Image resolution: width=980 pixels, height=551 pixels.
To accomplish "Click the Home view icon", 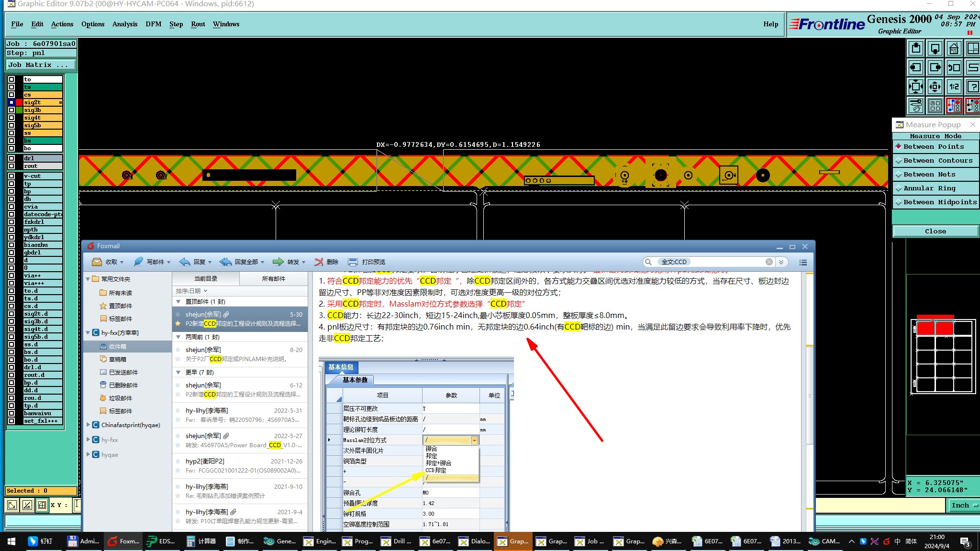I will click(x=954, y=48).
